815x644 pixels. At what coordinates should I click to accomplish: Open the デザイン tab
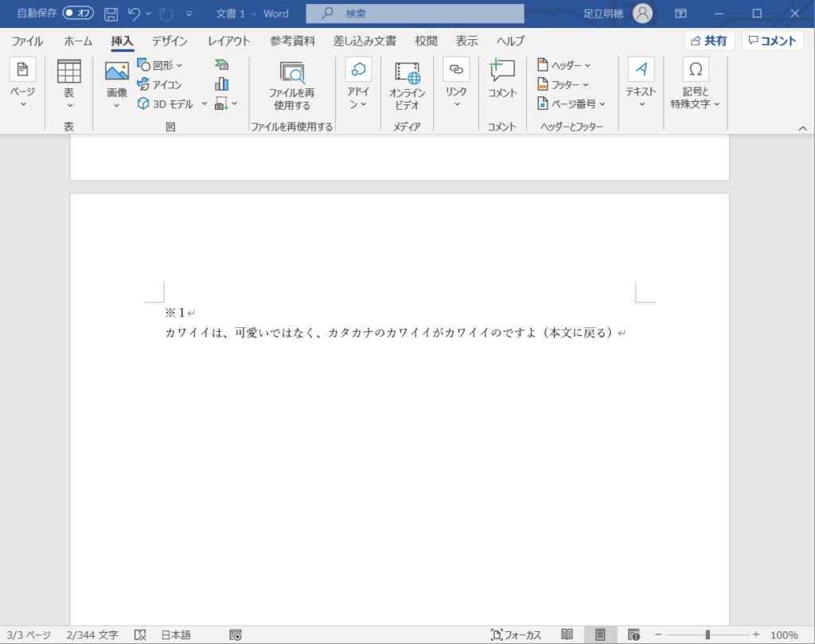[x=170, y=41]
